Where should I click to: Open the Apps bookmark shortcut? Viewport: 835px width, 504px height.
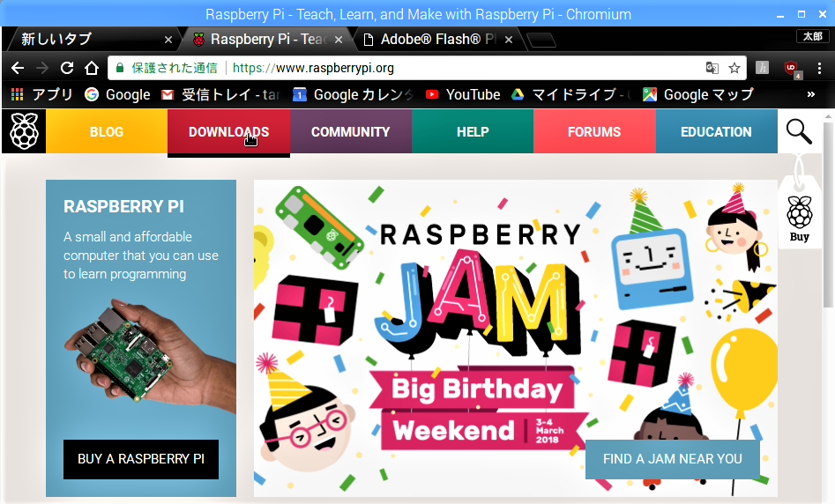point(41,95)
